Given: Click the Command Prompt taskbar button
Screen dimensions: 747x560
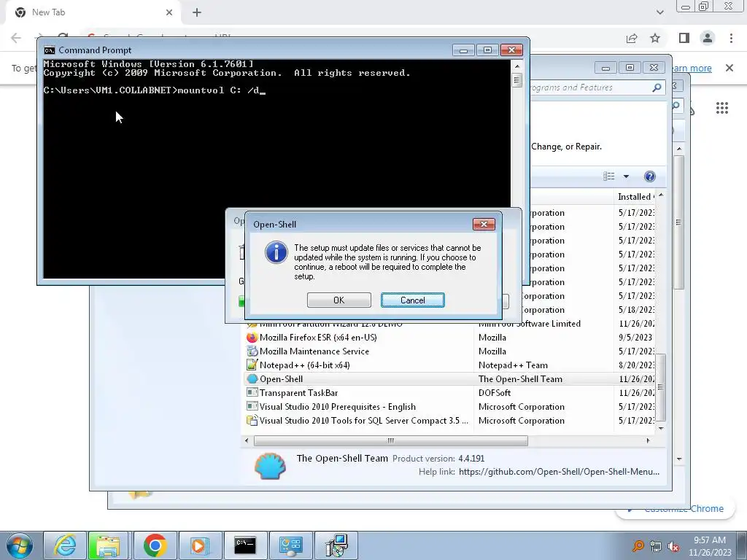Looking at the screenshot, I should (245, 545).
